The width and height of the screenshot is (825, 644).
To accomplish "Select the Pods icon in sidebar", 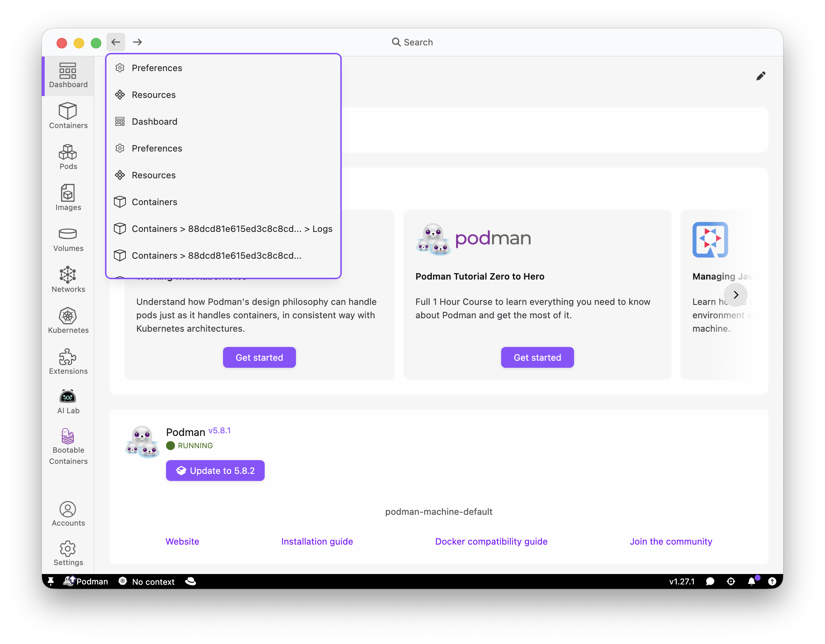I will click(x=68, y=157).
